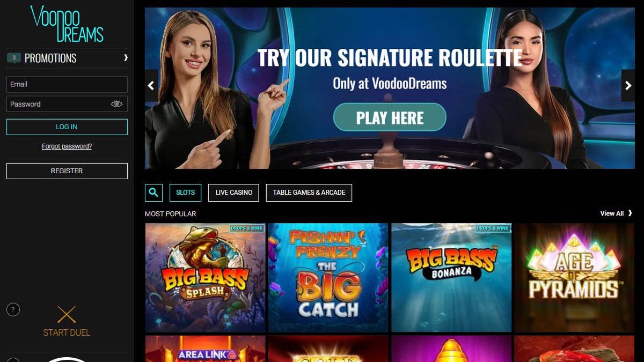Viewport: 644px width, 362px height.
Task: Advance to next banner slide arrow
Action: [x=628, y=86]
